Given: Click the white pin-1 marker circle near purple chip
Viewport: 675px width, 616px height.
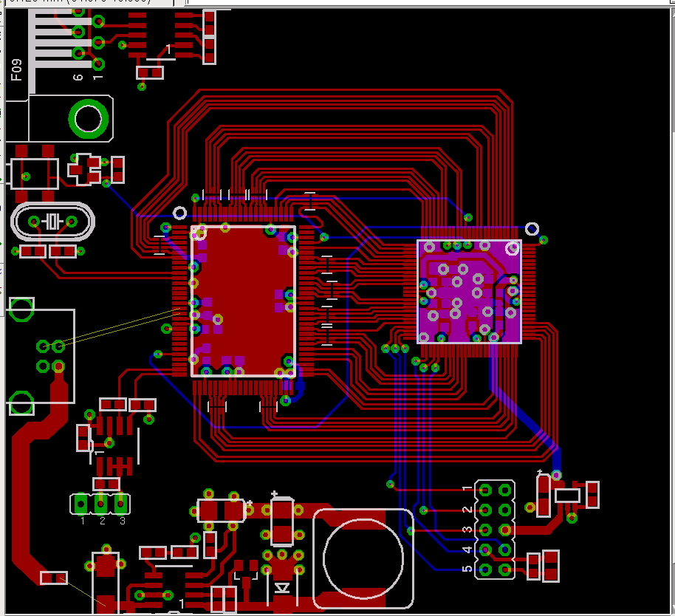Looking at the screenshot, I should click(x=532, y=228).
